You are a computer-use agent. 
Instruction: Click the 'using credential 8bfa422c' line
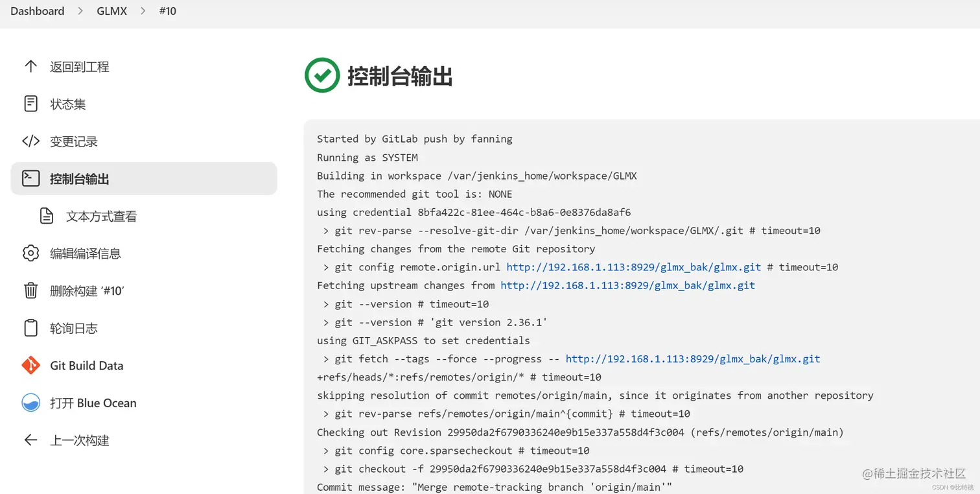[474, 212]
